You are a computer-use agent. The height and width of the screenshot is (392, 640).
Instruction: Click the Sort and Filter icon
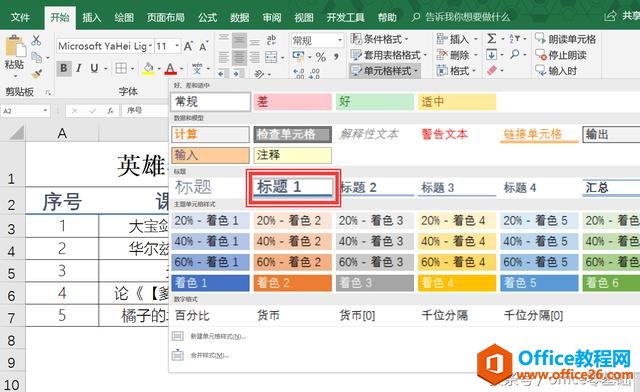coord(514,39)
